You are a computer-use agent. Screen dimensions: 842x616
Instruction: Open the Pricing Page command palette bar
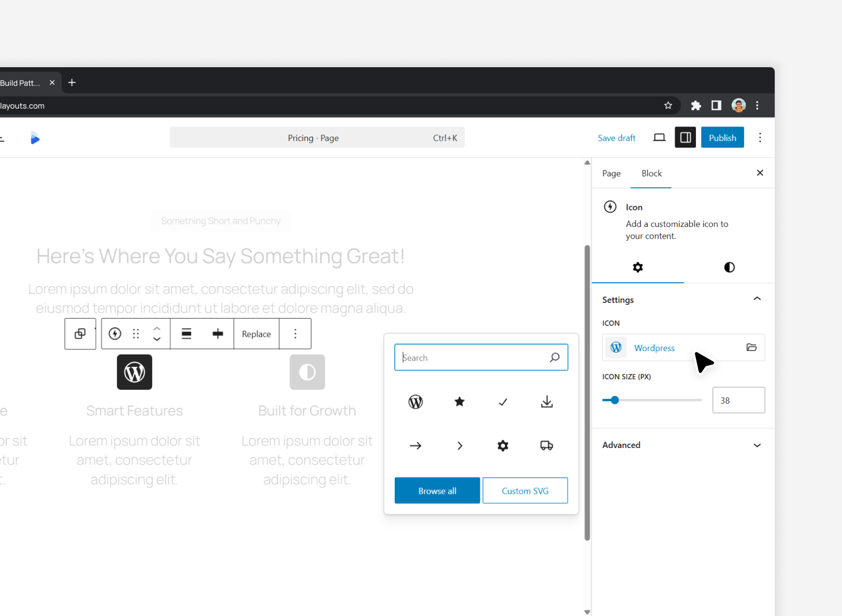click(x=317, y=138)
